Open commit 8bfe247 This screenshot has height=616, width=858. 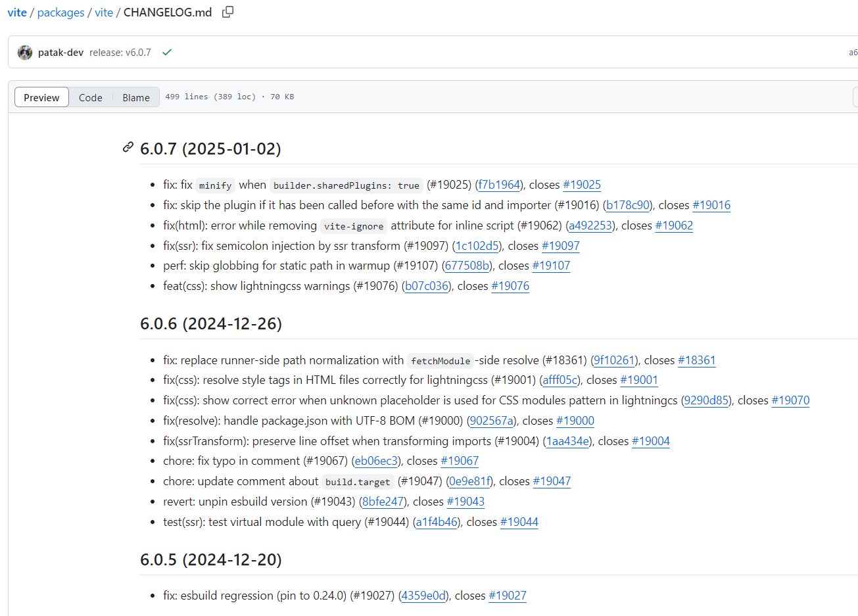383,502
